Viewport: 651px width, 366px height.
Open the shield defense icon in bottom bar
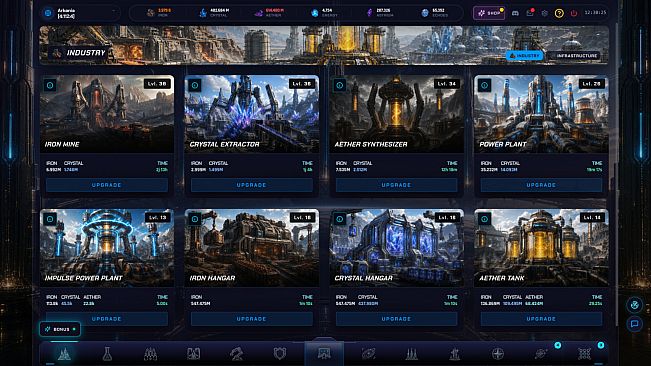[280, 354]
